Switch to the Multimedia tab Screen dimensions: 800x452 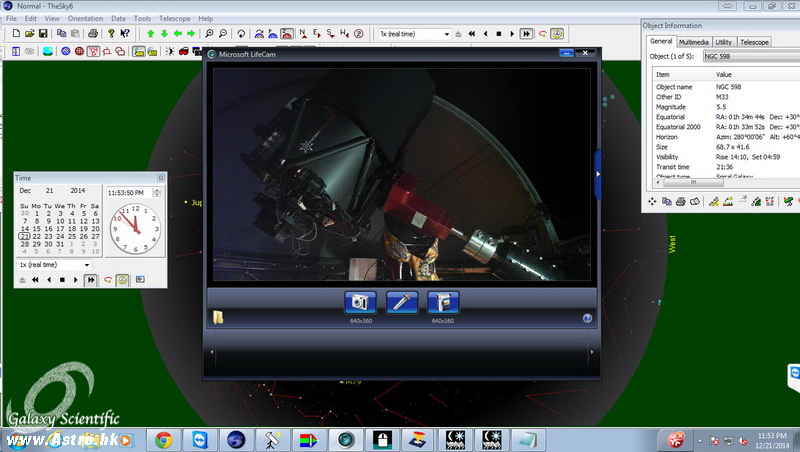(693, 42)
